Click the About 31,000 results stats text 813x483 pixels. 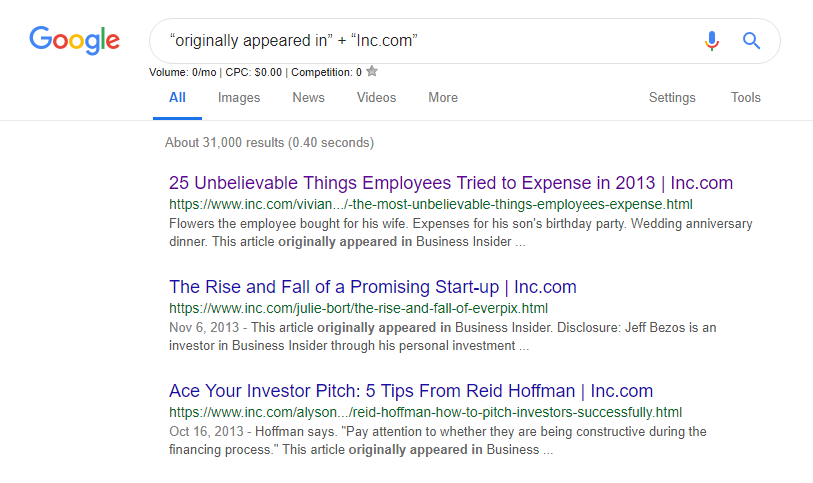pos(269,143)
